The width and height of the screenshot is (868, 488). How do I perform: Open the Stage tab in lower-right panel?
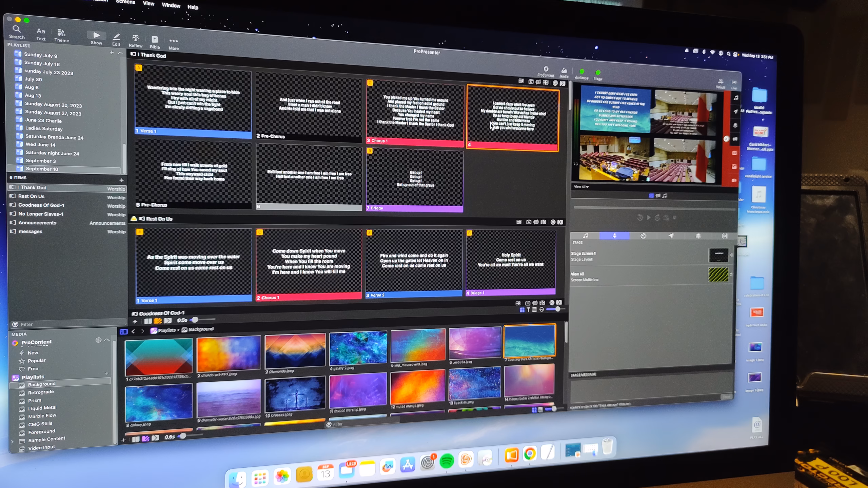pyautogui.click(x=614, y=236)
